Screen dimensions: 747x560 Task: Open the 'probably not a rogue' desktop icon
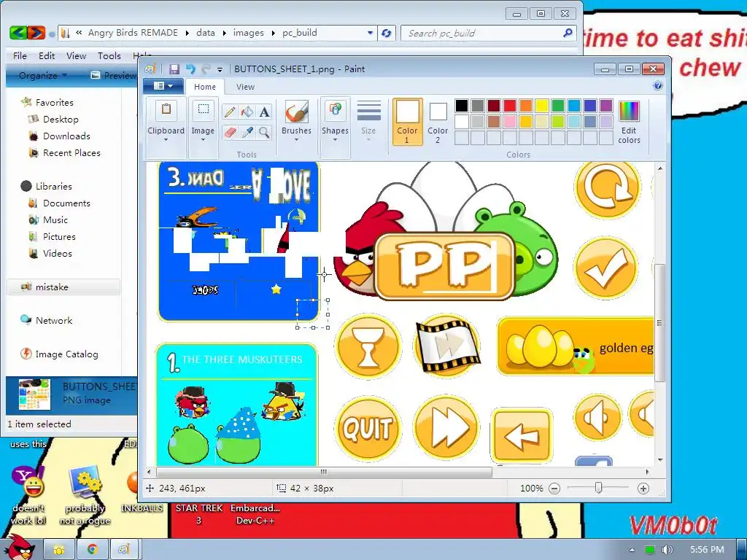click(85, 495)
